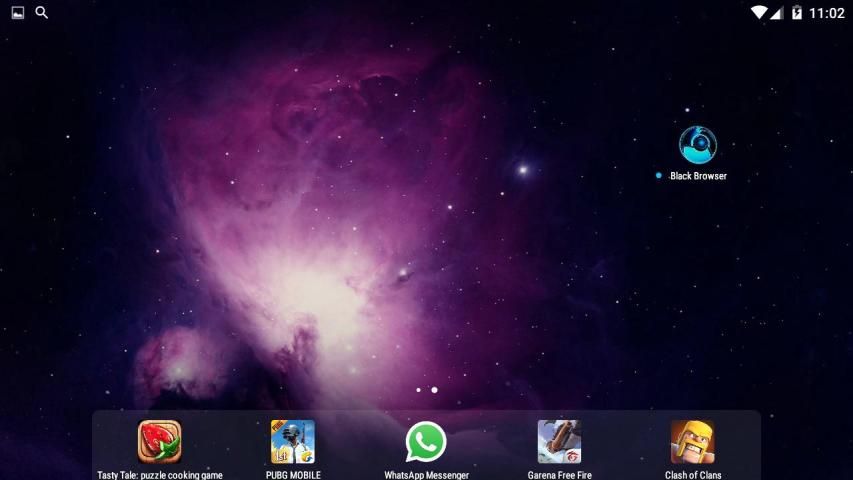Launch Clash of Clans app icon

[692, 441]
